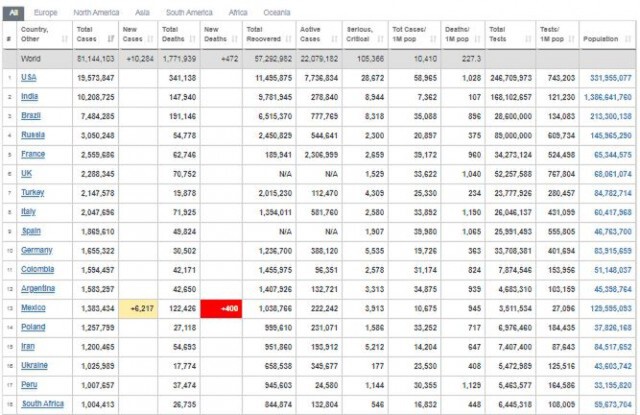This screenshot has width=640, height=415.
Task: Sort by Country, Other column icon
Action: [x=64, y=39]
